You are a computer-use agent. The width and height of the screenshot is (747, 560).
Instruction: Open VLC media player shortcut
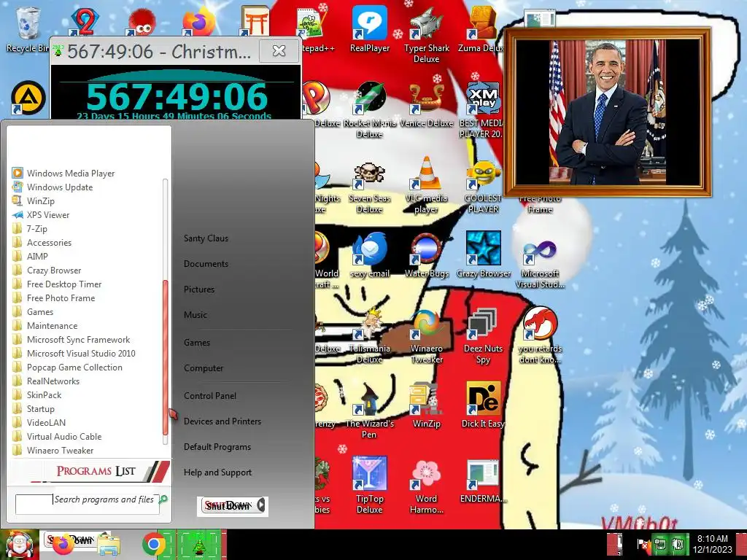(x=426, y=186)
